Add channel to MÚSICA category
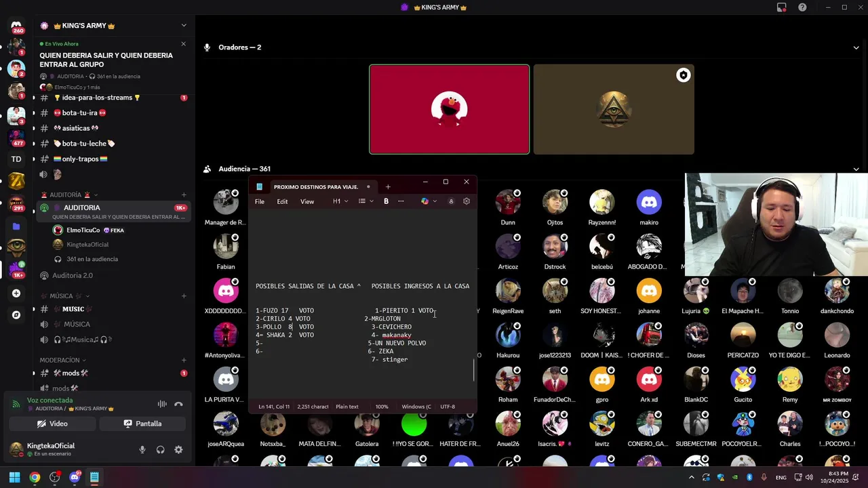The image size is (868, 488). pyautogui.click(x=184, y=296)
